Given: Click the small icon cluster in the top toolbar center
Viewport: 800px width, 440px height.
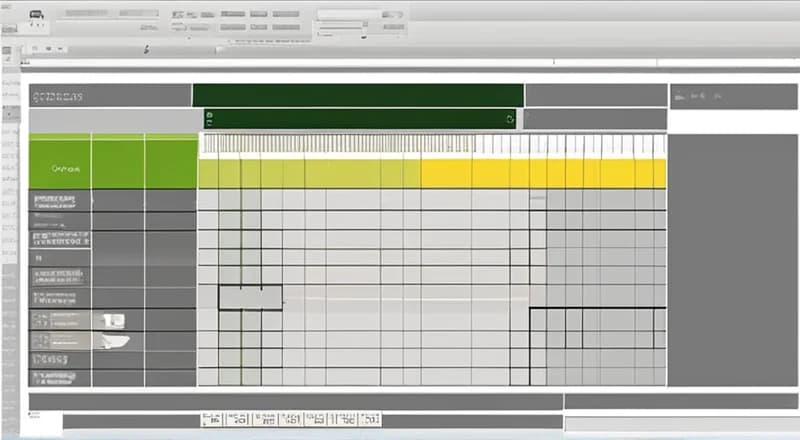Looking at the screenshot, I should tap(183, 16).
